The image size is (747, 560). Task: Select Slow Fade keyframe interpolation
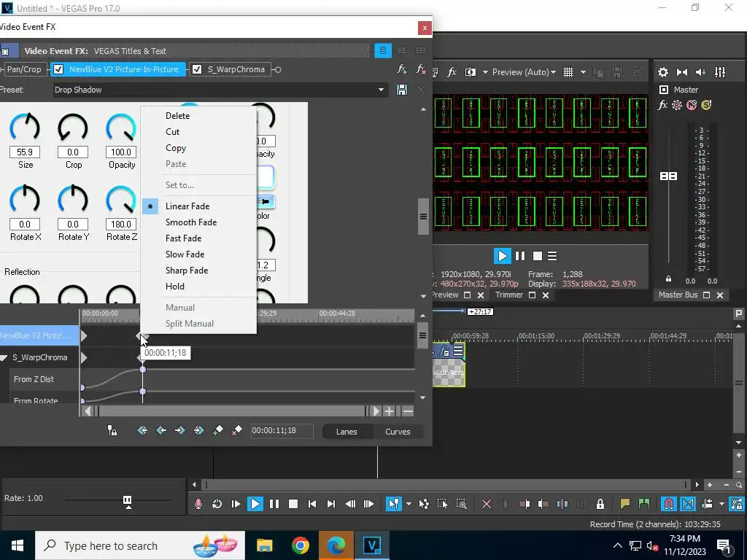(x=185, y=254)
